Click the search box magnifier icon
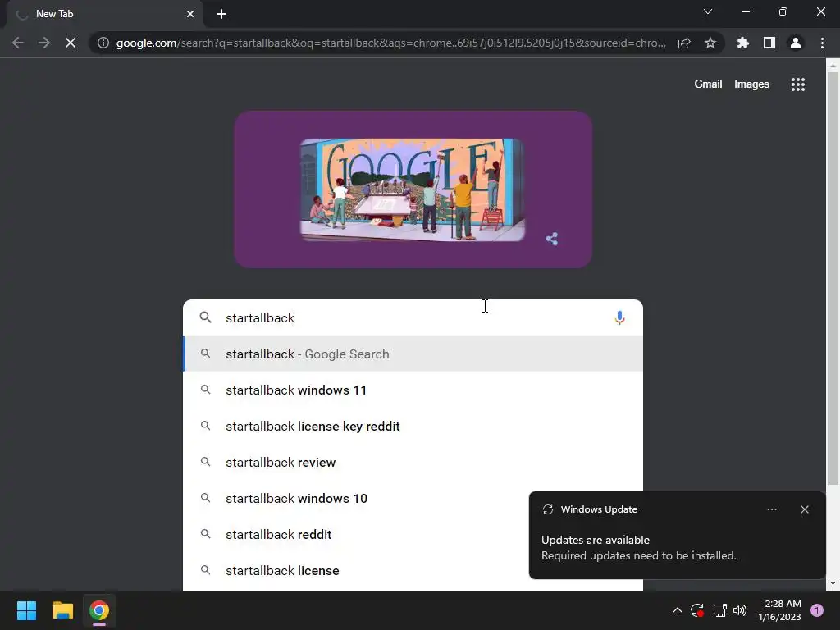840x630 pixels. pos(205,317)
